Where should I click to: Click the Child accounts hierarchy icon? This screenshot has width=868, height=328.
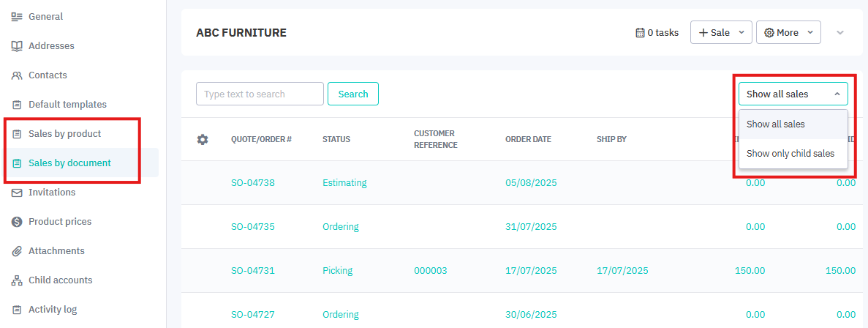pyautogui.click(x=17, y=280)
